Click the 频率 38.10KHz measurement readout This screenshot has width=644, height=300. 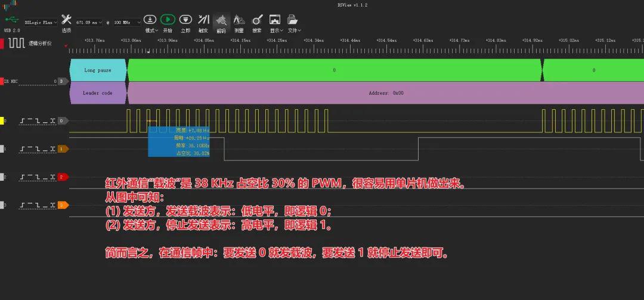pos(193,146)
